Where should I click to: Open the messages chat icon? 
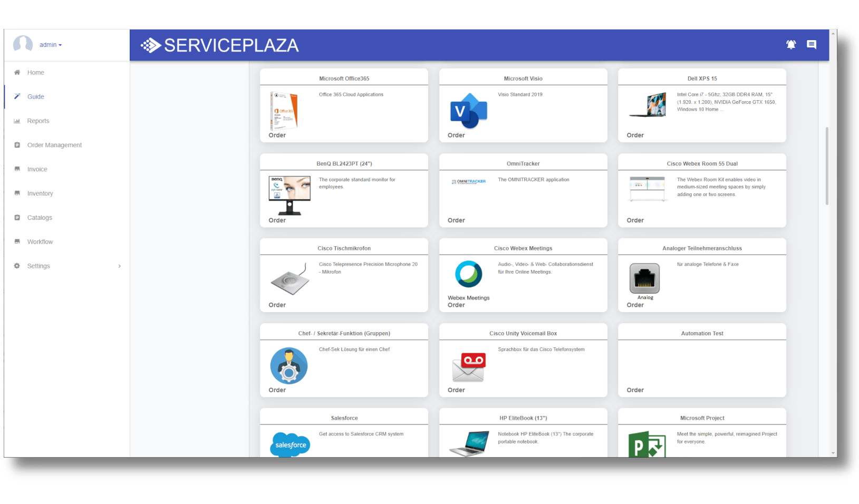click(x=812, y=45)
